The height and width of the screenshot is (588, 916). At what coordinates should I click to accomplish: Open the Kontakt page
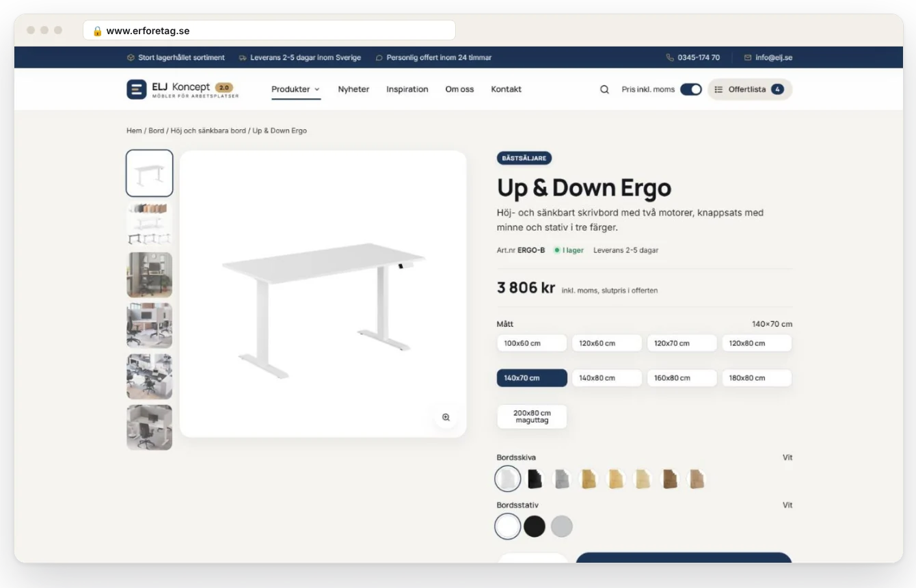click(x=506, y=90)
